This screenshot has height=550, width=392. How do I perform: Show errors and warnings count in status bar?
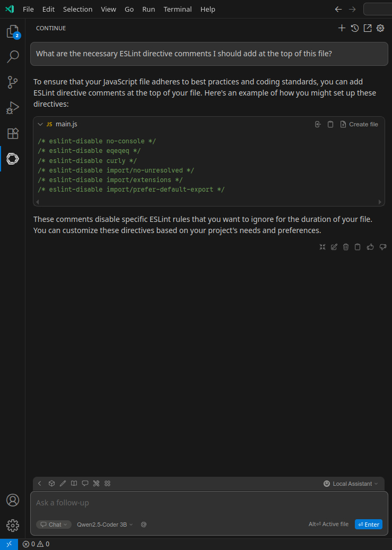coord(36,544)
